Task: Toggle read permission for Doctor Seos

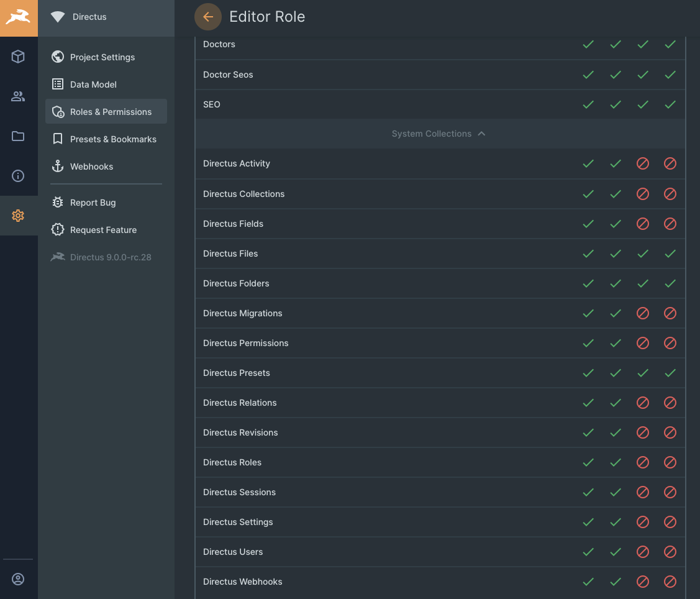Action: click(616, 75)
